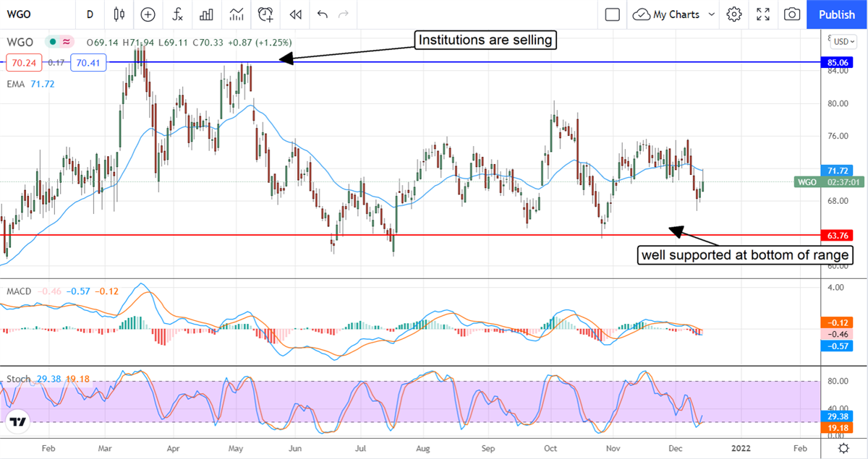Open the Indicators fx menu
868x459 pixels.
pos(177,14)
